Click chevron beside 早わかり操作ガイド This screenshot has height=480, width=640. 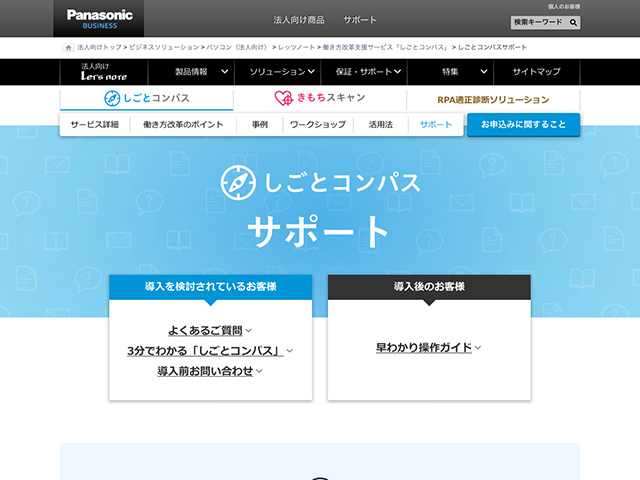tap(478, 348)
